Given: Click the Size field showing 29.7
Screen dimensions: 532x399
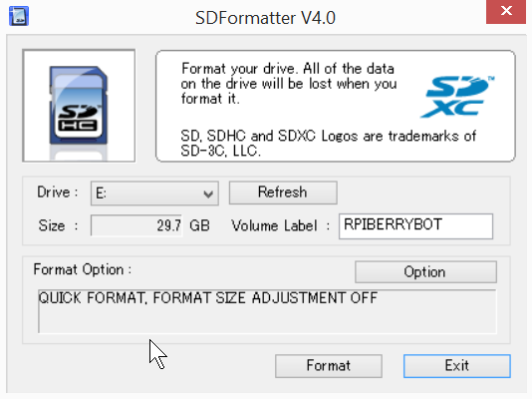Looking at the screenshot, I should coord(136,225).
